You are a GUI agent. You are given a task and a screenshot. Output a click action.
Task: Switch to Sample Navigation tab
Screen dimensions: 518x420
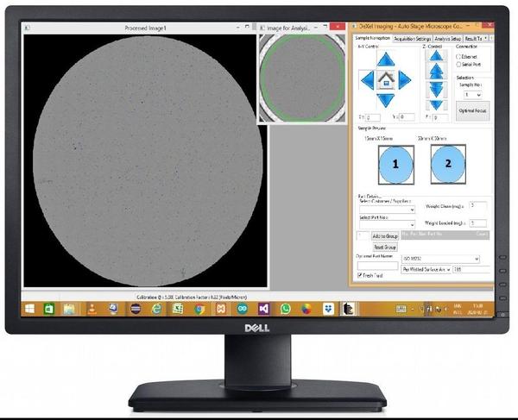(372, 38)
